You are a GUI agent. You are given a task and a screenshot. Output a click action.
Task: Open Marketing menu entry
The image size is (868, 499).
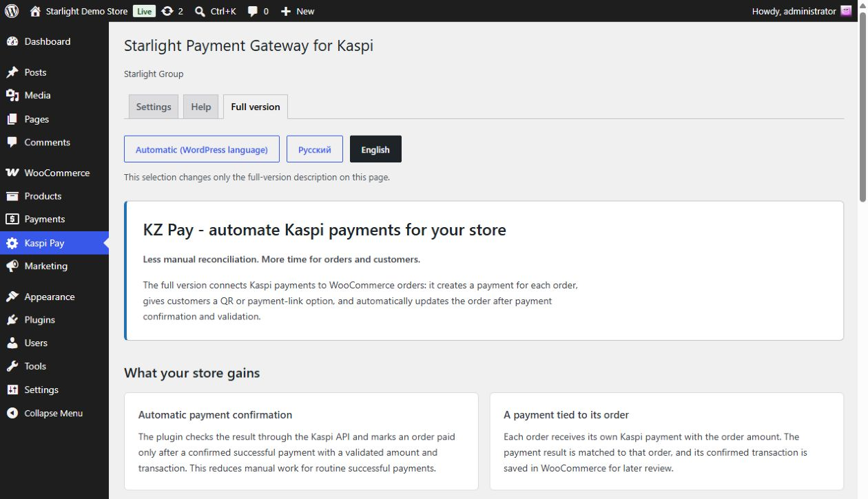54,266
